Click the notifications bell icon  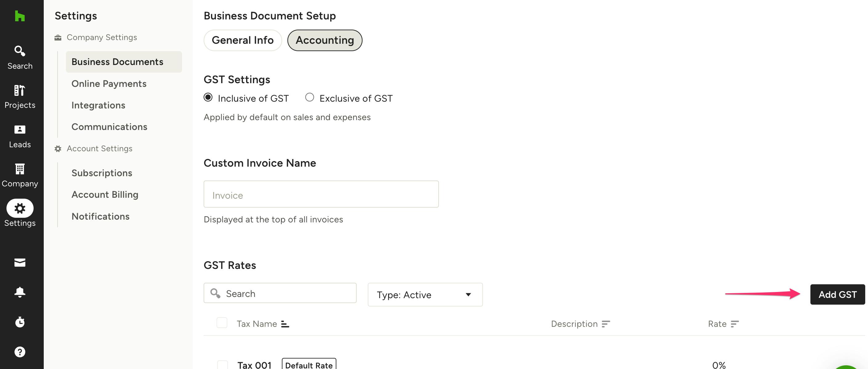coord(20,292)
